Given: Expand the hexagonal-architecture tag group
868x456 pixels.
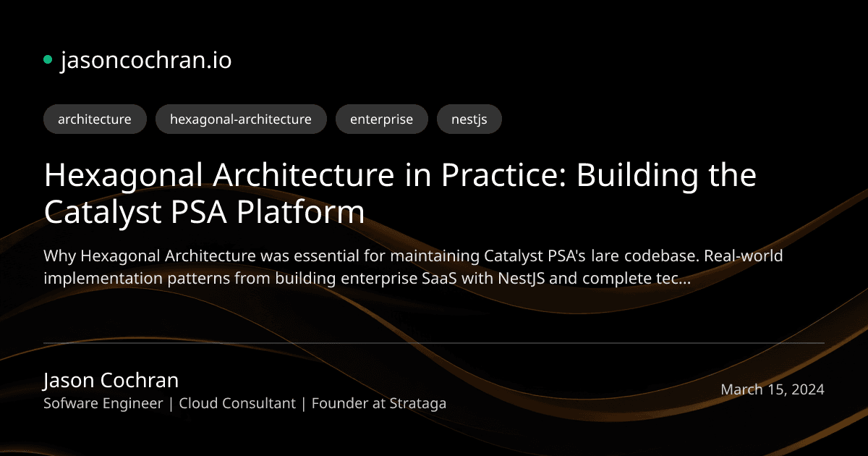Looking at the screenshot, I should (241, 119).
